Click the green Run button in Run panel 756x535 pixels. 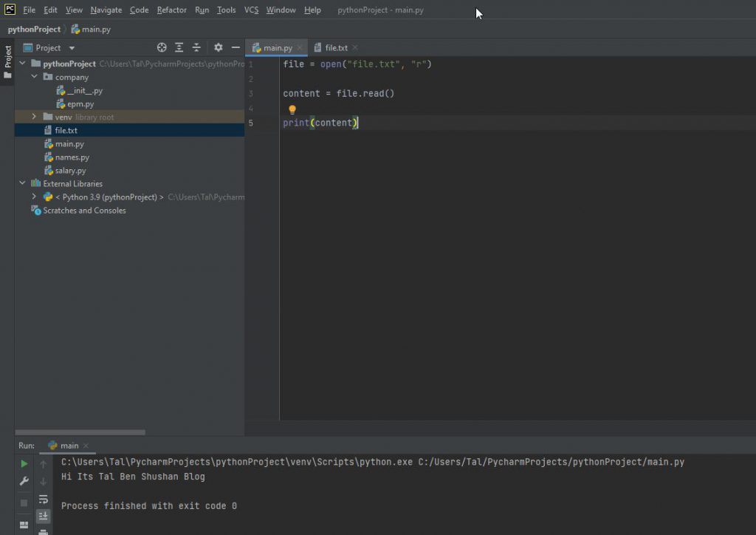(24, 463)
